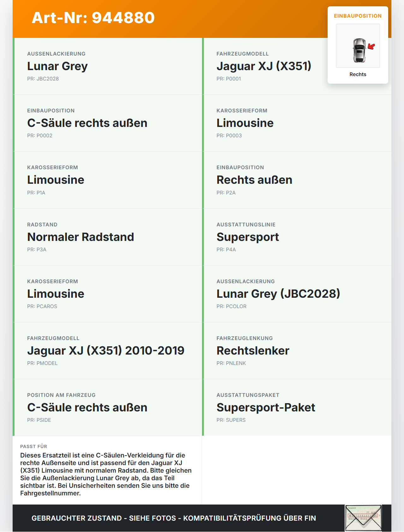Click the Rechts außen installation position cell

(297, 180)
